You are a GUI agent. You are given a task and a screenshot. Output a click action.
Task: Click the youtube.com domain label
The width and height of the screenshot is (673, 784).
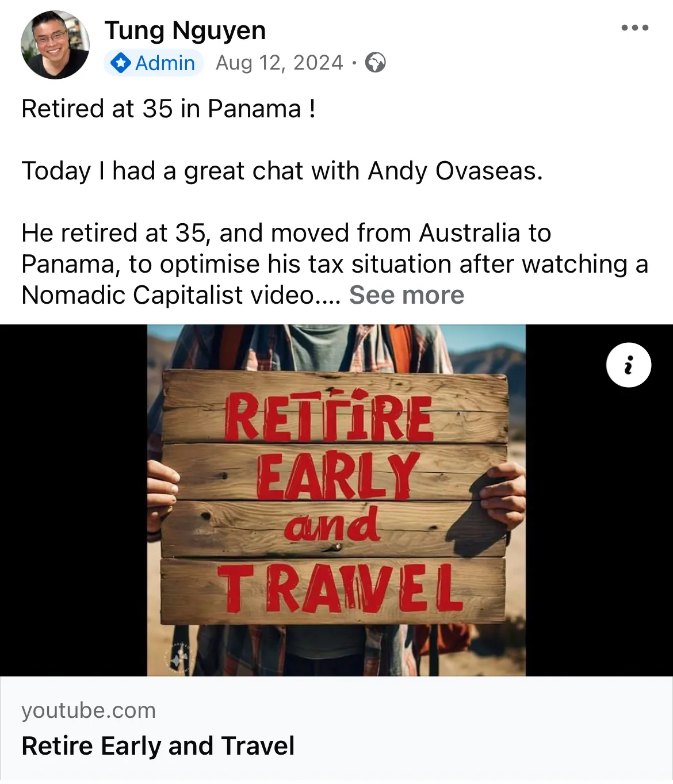pyautogui.click(x=89, y=710)
